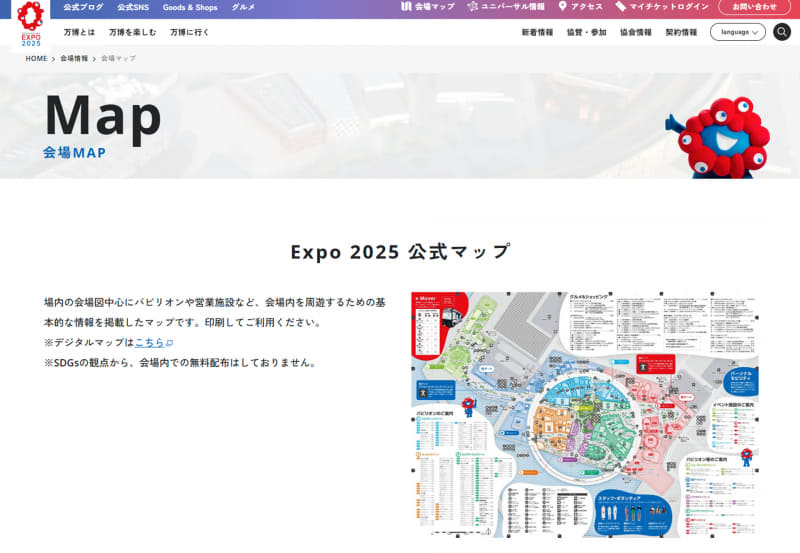Image resolution: width=800 pixels, height=553 pixels.
Task: Click the access location pin icon
Action: pyautogui.click(x=562, y=6)
